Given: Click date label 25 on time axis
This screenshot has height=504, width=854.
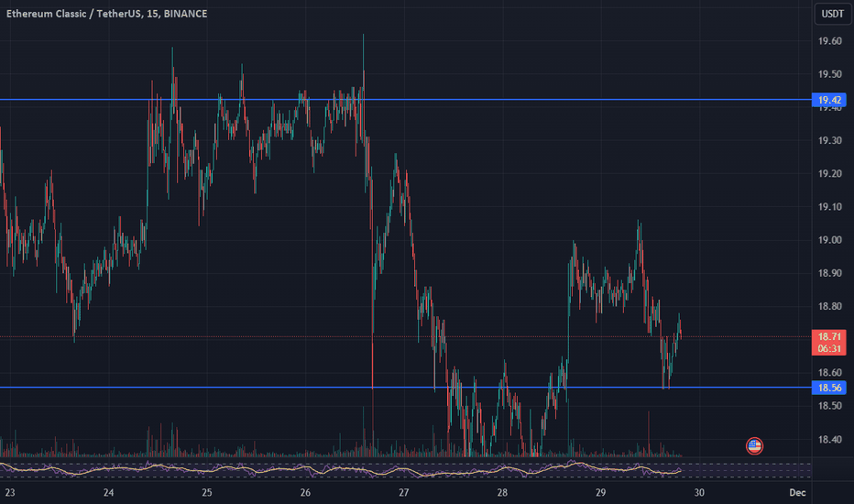Looking at the screenshot, I should pos(207,493).
